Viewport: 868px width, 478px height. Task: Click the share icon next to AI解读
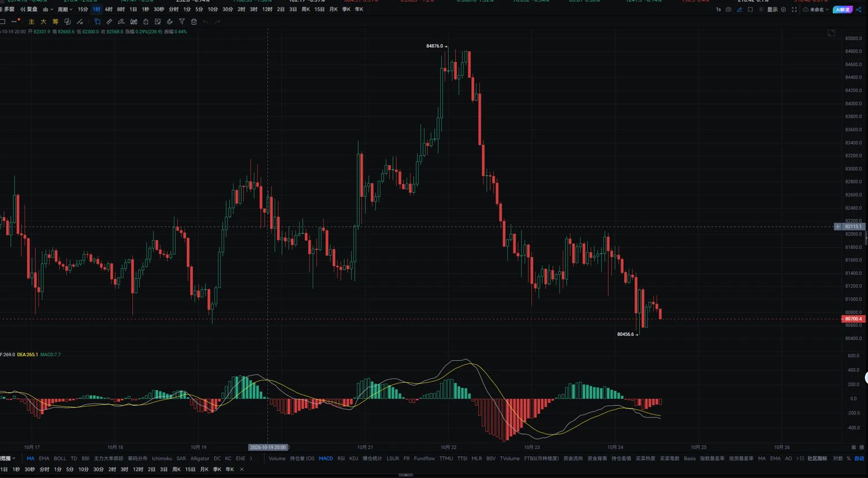tap(858, 9)
